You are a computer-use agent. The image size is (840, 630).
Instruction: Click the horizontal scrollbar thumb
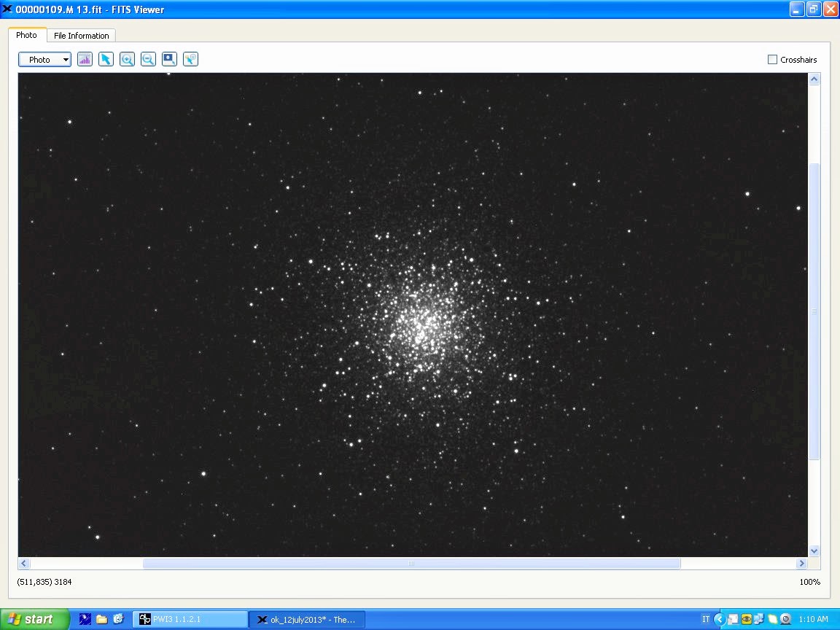tap(411, 563)
